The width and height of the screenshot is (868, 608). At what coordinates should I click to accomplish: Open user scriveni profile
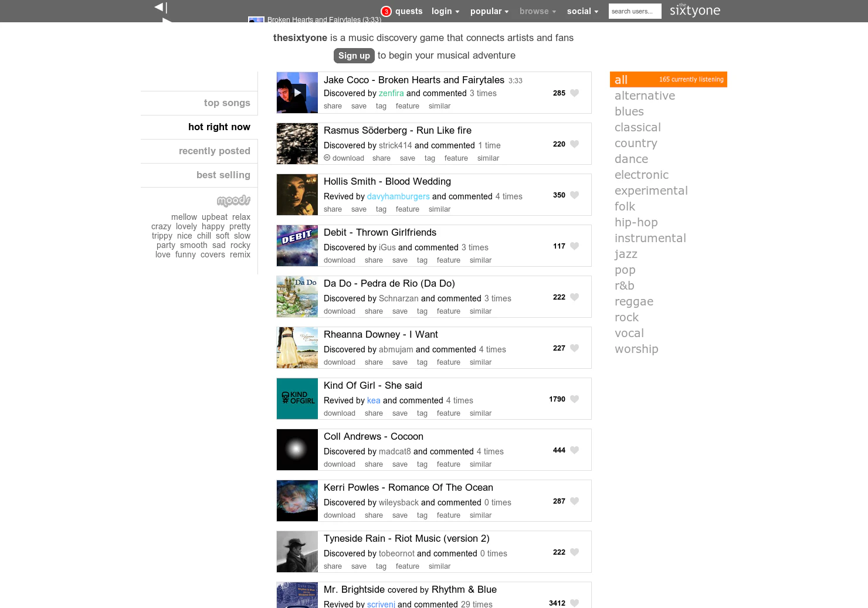[x=381, y=604]
